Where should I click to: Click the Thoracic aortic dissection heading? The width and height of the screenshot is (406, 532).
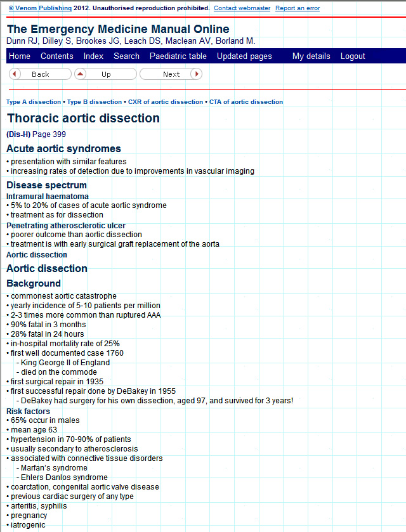[x=83, y=119]
